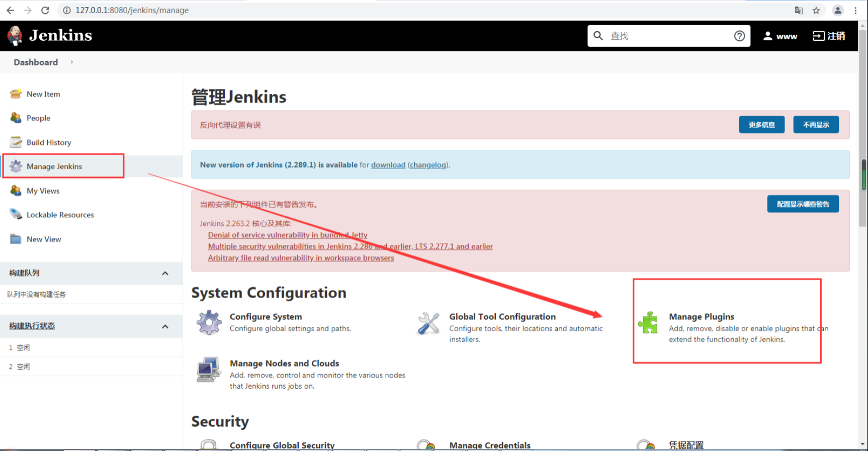Click the Manage Plugins puzzle icon
868x451 pixels.
648,322
